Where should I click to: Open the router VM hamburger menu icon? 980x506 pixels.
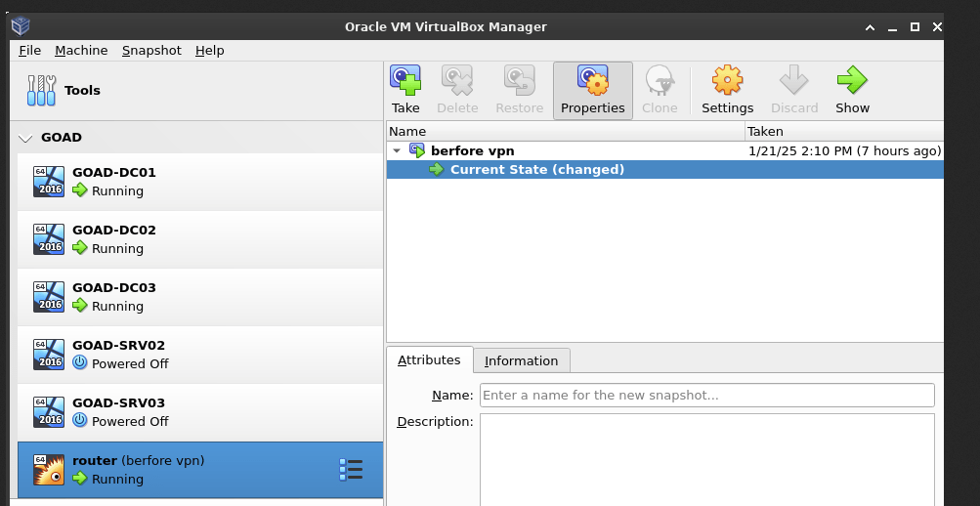click(351, 470)
